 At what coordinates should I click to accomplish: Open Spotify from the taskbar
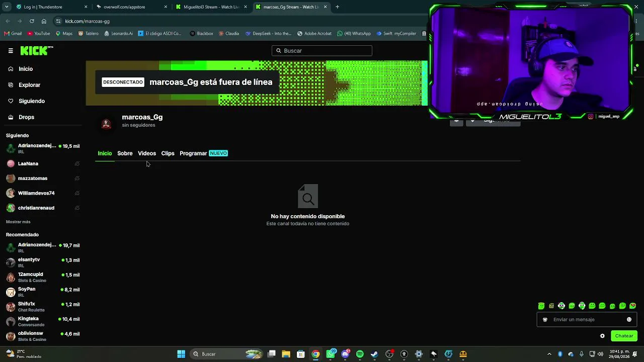tap(360, 354)
